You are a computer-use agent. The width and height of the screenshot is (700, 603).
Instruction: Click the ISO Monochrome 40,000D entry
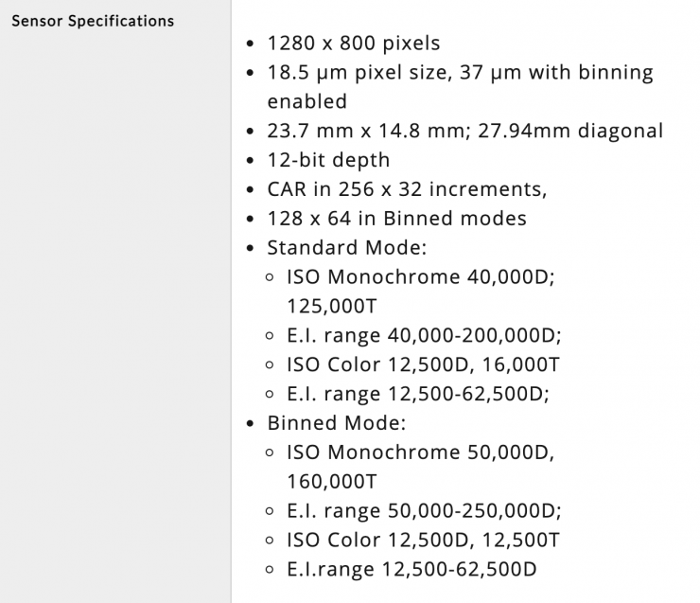click(x=420, y=277)
